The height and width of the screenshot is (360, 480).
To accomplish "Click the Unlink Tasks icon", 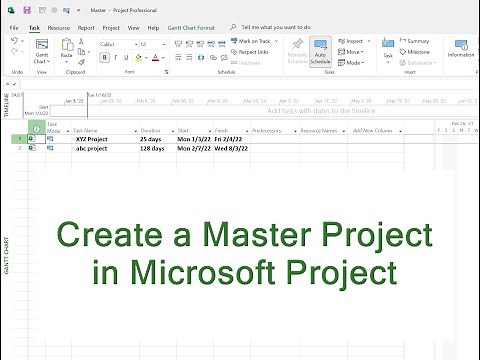I will 224,57.
